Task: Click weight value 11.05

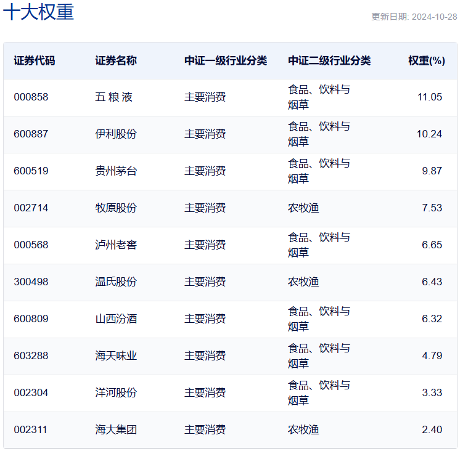Action: click(430, 97)
